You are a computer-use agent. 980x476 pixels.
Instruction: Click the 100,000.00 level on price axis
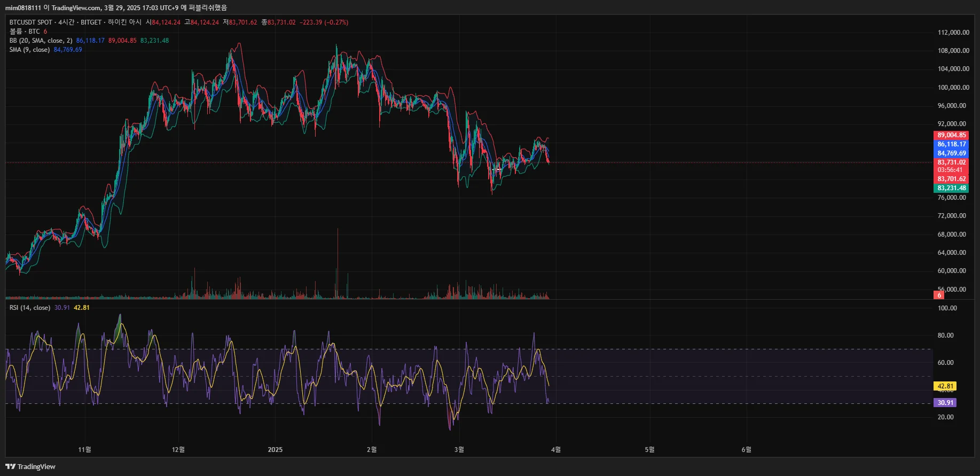click(x=953, y=88)
